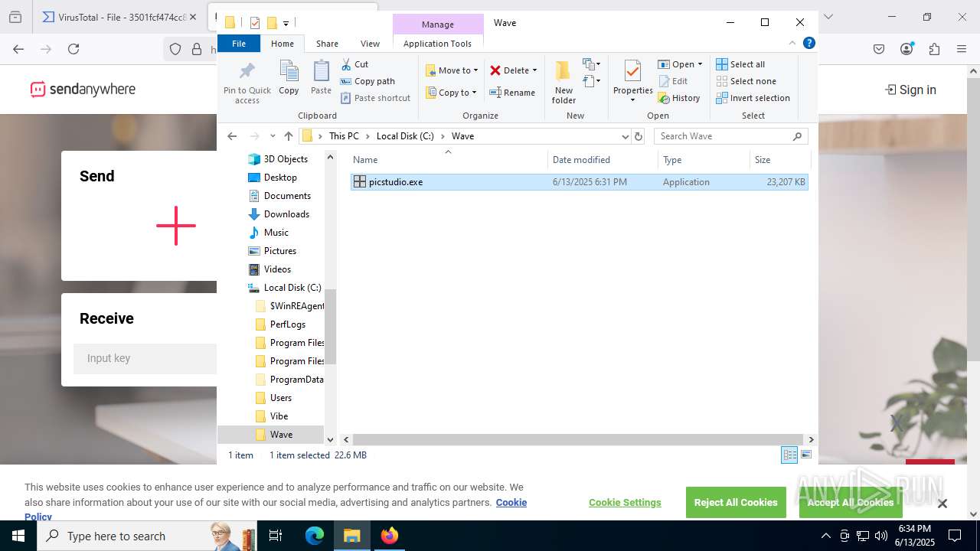Switch to Details view icon in status bar
This screenshot has height=551, width=980.
[789, 455]
